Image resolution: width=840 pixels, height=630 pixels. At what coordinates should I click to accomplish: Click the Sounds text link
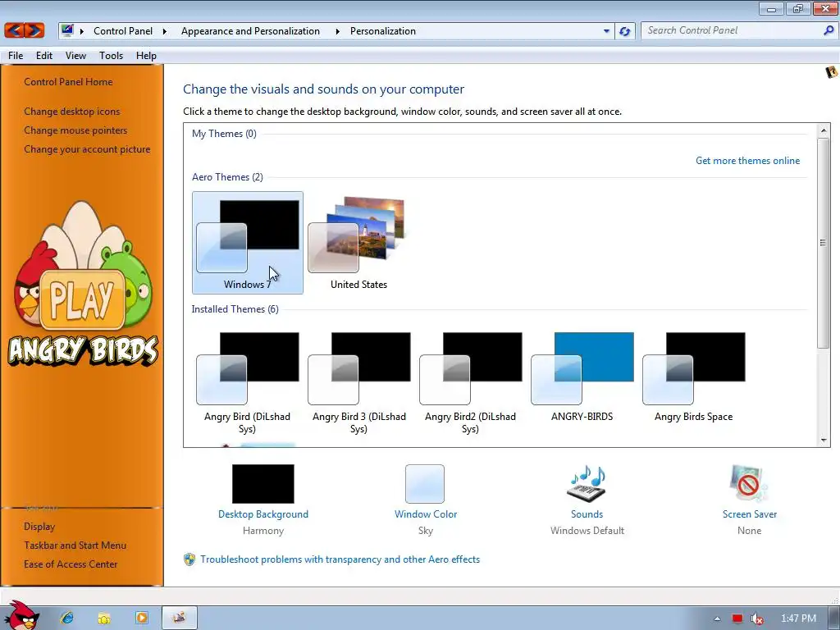pyautogui.click(x=587, y=514)
